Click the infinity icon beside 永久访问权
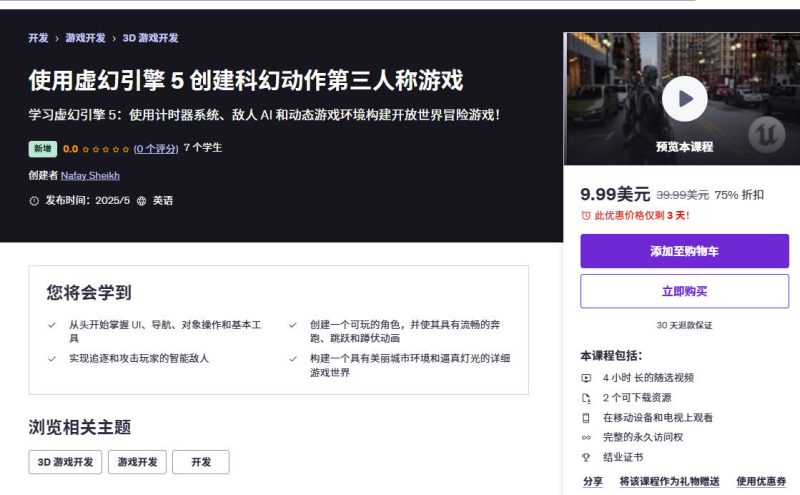 click(x=586, y=437)
